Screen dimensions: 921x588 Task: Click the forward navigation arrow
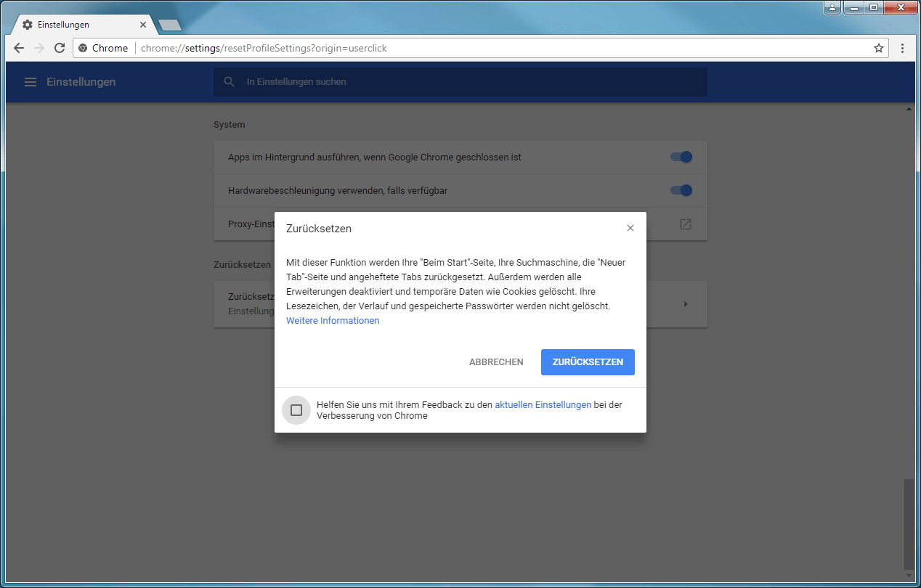pos(39,48)
